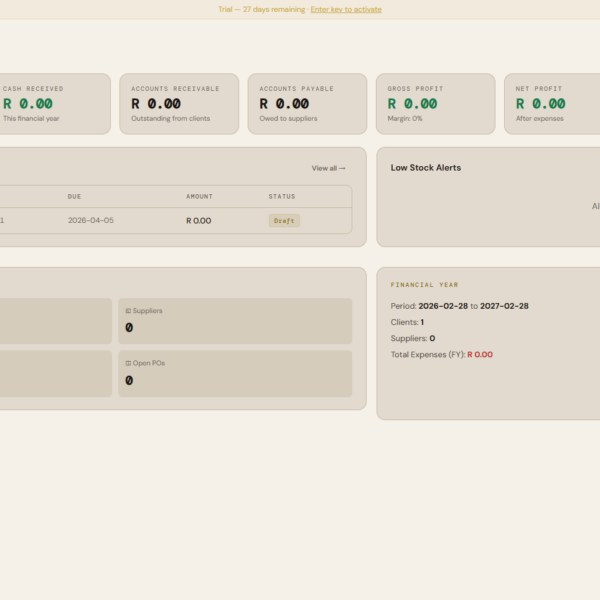Open the 'View all' invoices link
The width and height of the screenshot is (600, 600).
coord(328,168)
